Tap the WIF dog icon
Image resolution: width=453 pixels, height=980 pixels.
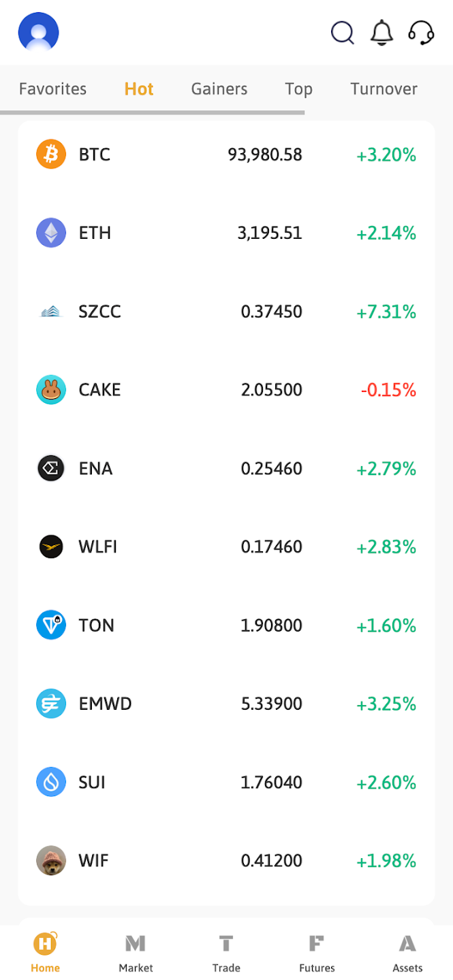pos(51,860)
